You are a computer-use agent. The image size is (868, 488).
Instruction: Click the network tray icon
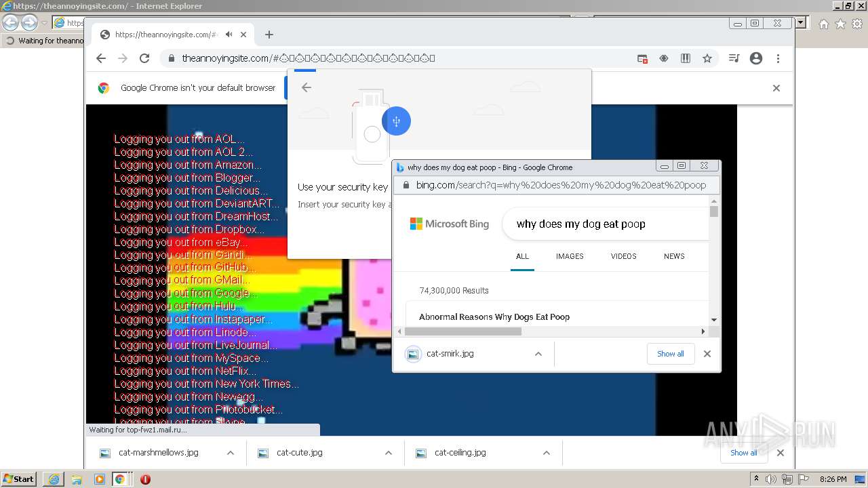(787, 479)
